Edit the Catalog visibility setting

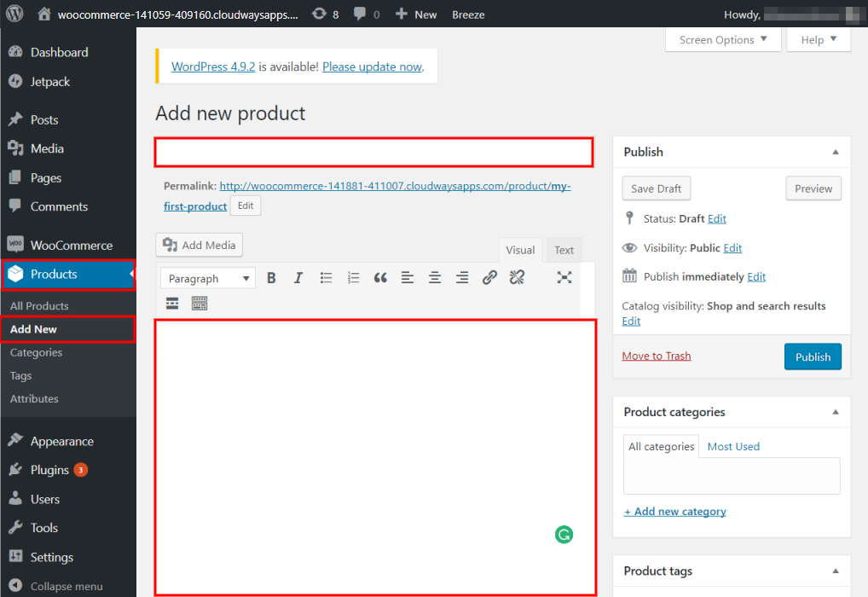click(x=631, y=322)
